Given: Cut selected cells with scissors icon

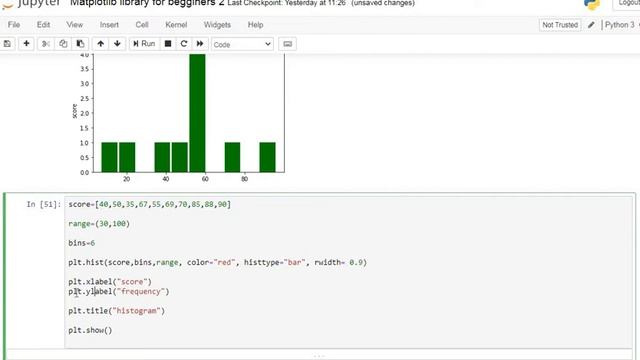Looking at the screenshot, I should [46, 44].
